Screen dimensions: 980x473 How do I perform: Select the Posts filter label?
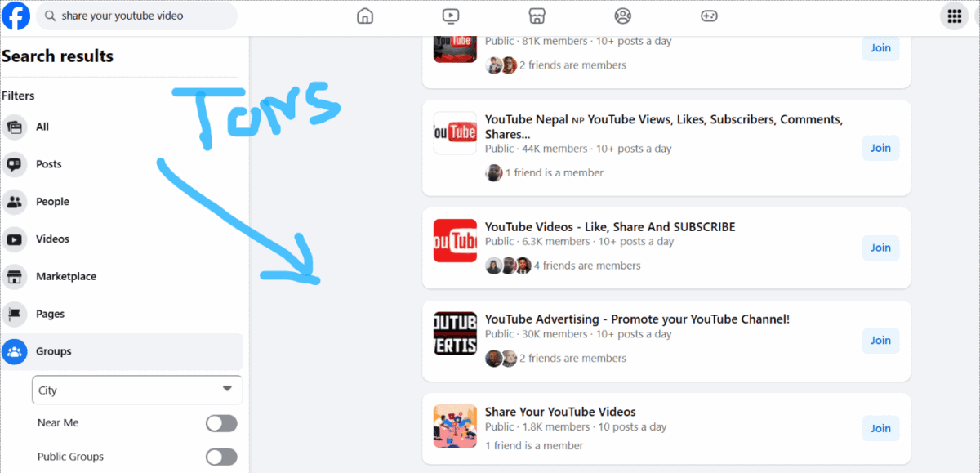point(49,164)
